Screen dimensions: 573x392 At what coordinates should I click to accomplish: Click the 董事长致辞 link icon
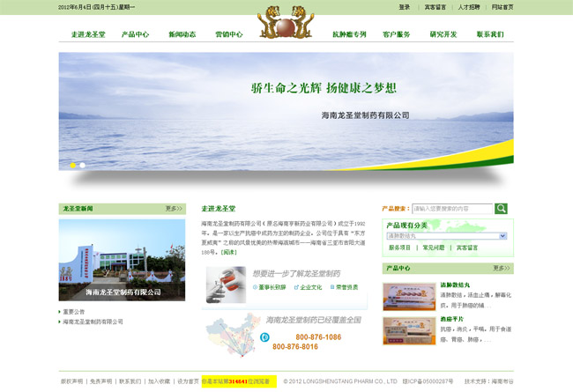point(255,287)
